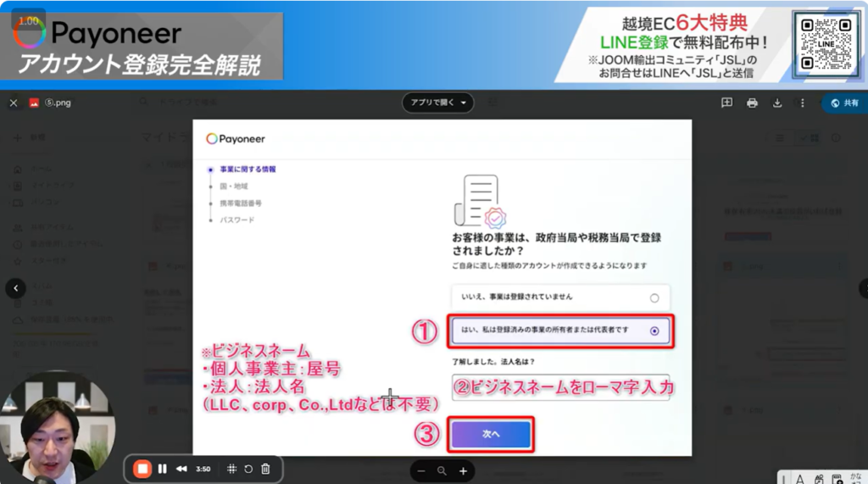Stop the screen recording

143,469
